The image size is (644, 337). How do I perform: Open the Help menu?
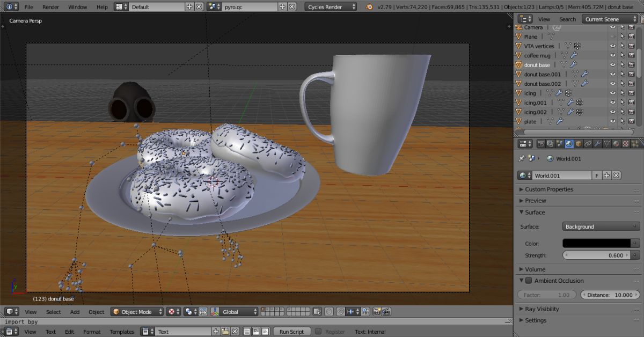[x=102, y=7]
